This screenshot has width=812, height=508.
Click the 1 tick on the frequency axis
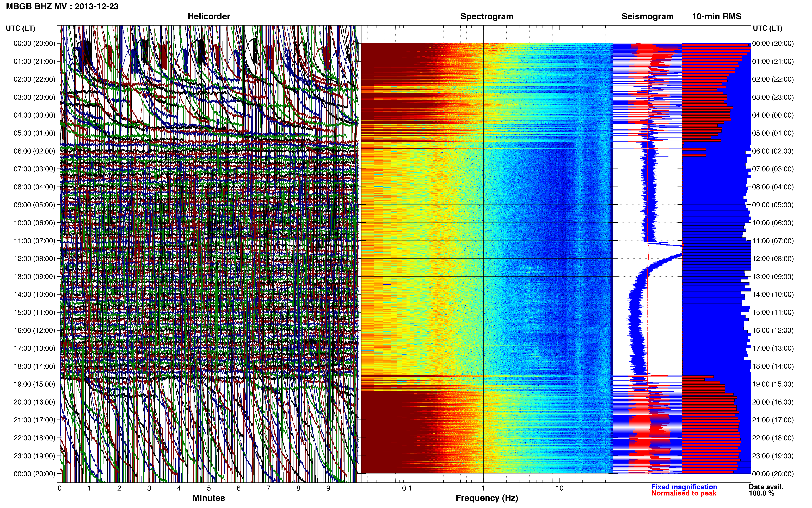[483, 488]
